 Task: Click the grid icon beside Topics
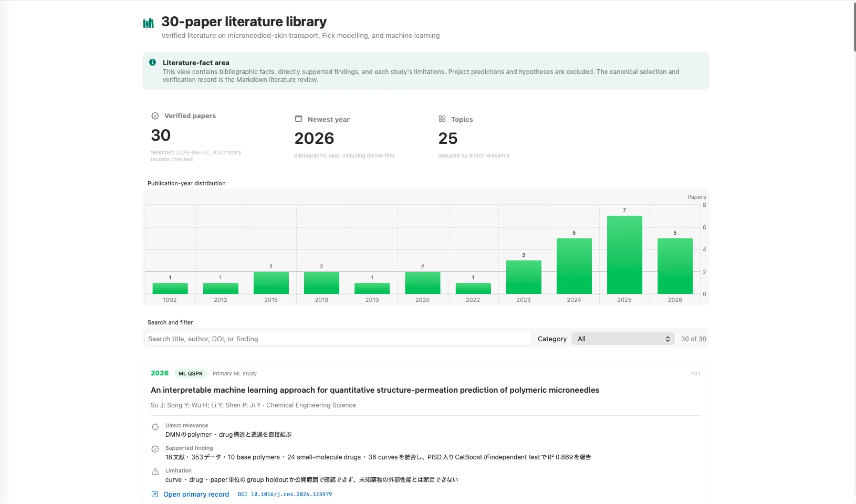442,119
